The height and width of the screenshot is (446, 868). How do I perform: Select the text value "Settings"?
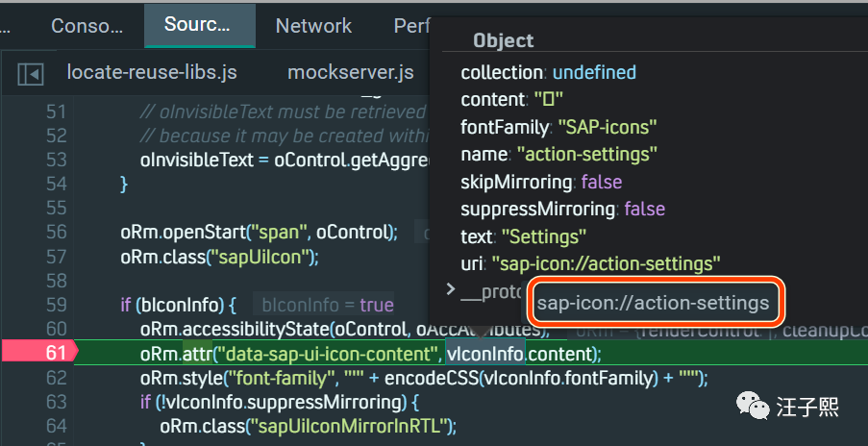(x=545, y=236)
